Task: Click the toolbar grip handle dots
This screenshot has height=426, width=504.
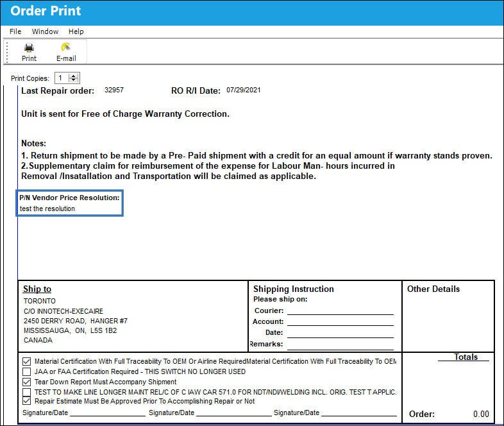Action: pos(7,52)
